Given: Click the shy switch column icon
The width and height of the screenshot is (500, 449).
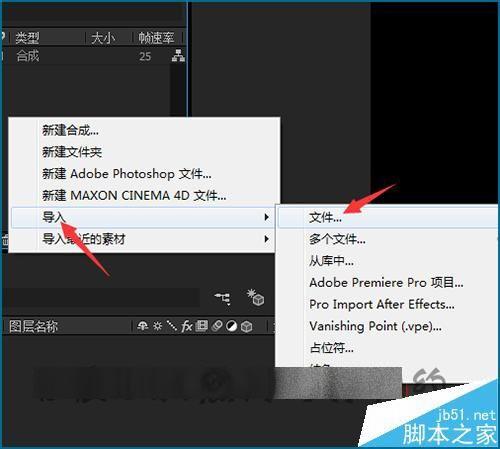Looking at the screenshot, I should [143, 326].
